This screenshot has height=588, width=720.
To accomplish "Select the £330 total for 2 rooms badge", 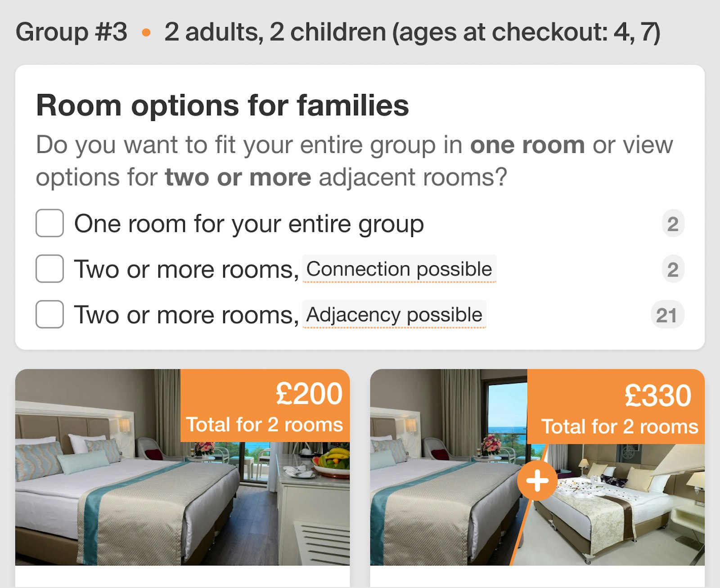I will [x=616, y=407].
